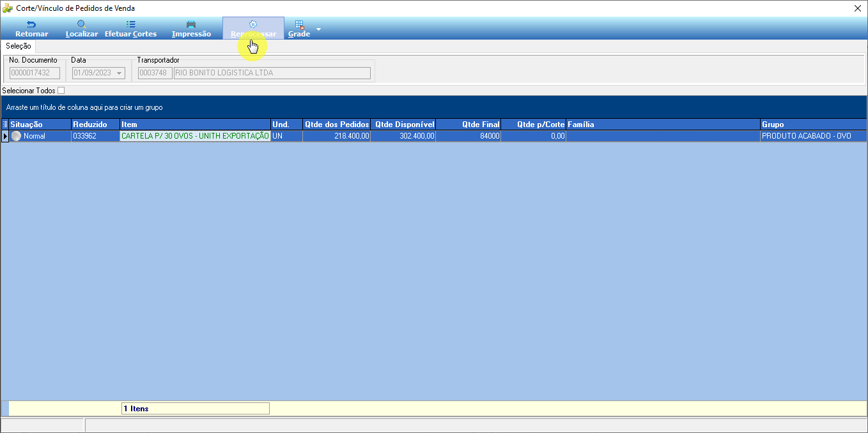
Task: Open the grid column chooser icon
Action: (x=5, y=125)
